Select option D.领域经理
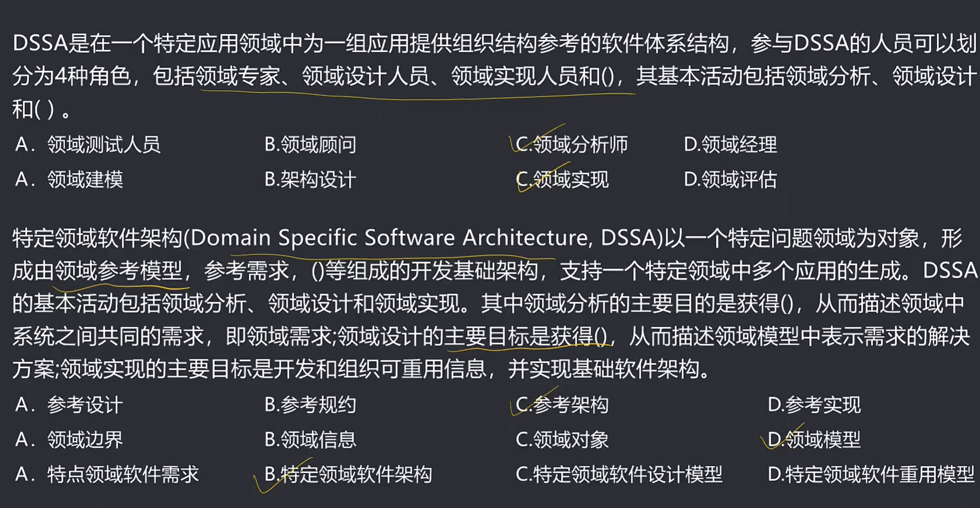Screen dimensions: 980x508 click(x=731, y=144)
